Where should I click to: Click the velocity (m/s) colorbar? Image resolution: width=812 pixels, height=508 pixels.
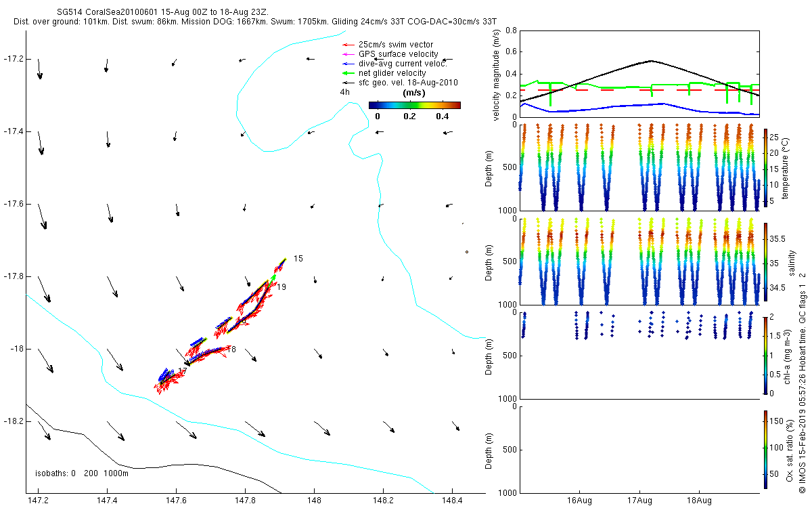414,105
